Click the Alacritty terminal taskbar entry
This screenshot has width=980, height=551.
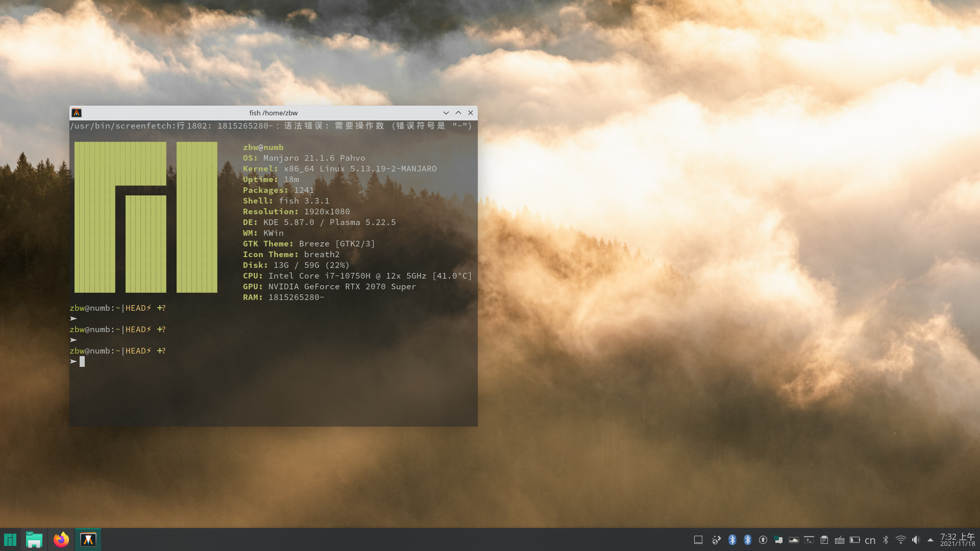[88, 540]
